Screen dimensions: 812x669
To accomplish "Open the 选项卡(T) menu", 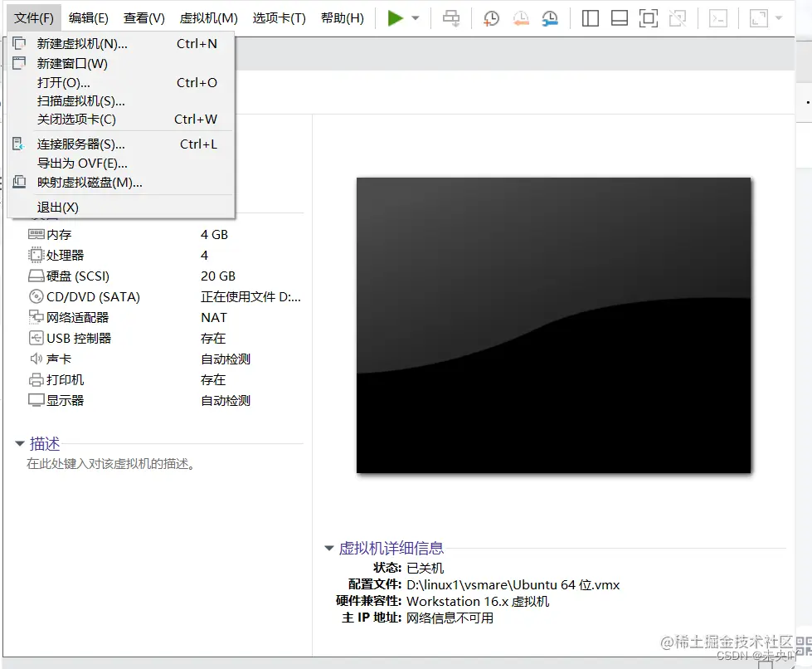I will pyautogui.click(x=280, y=18).
